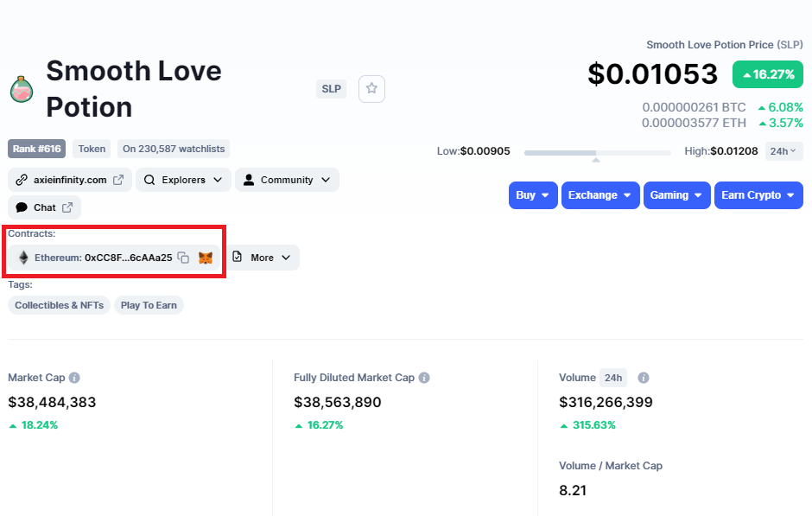Add SLP to watchlist with star icon
This screenshot has height=516, width=812.
371,88
